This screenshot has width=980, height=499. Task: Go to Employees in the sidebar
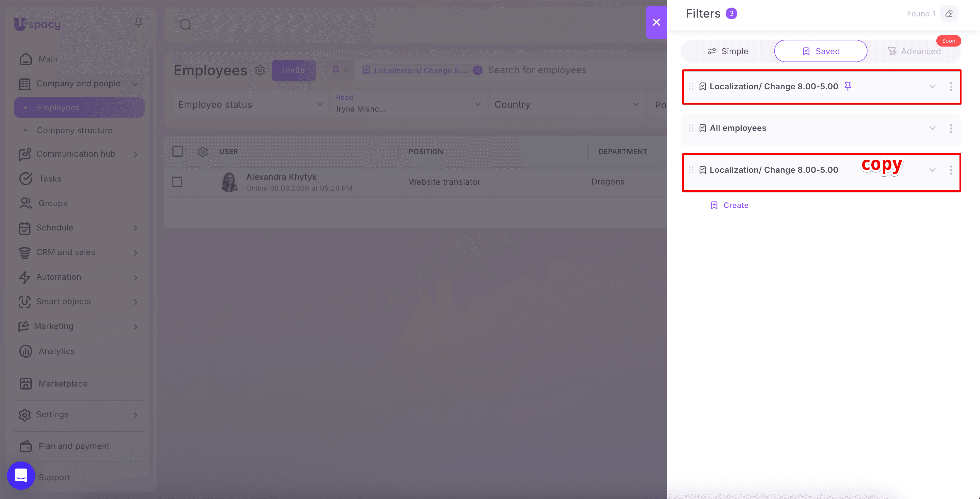[79, 107]
